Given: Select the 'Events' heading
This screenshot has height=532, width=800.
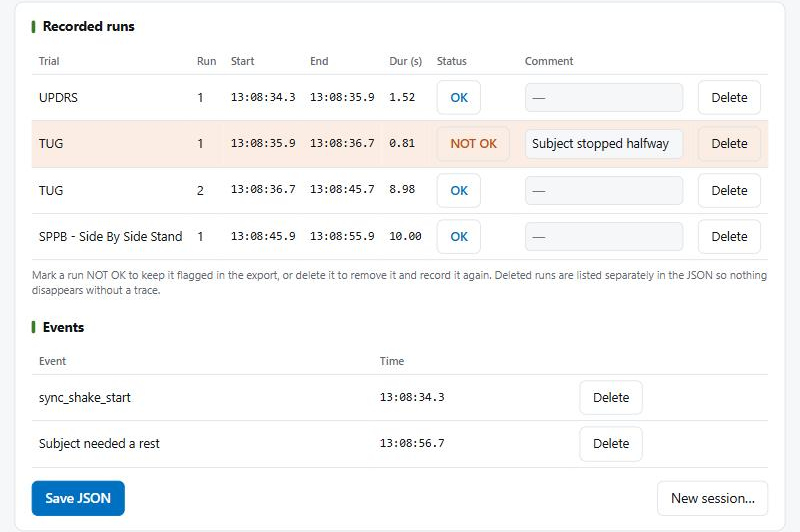Looking at the screenshot, I should point(63,327).
